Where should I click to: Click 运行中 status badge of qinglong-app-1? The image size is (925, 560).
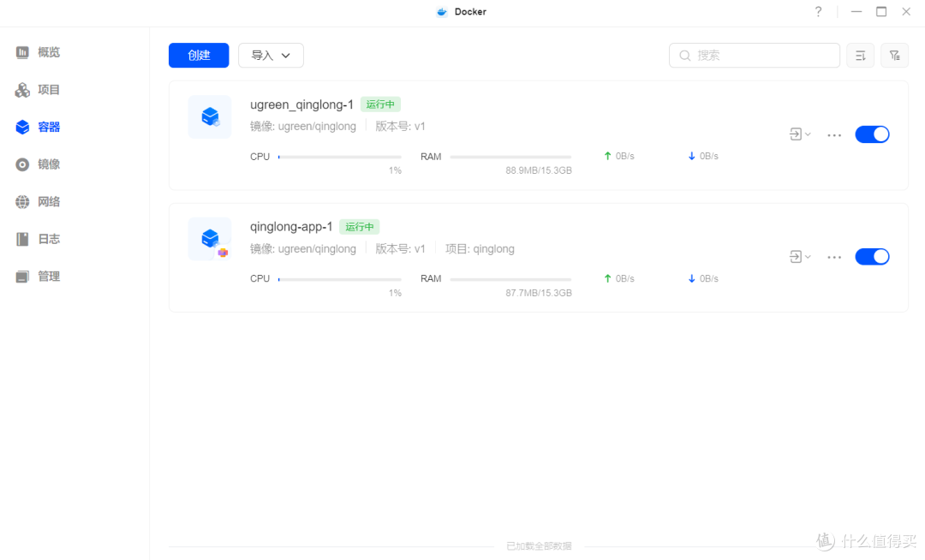click(359, 227)
